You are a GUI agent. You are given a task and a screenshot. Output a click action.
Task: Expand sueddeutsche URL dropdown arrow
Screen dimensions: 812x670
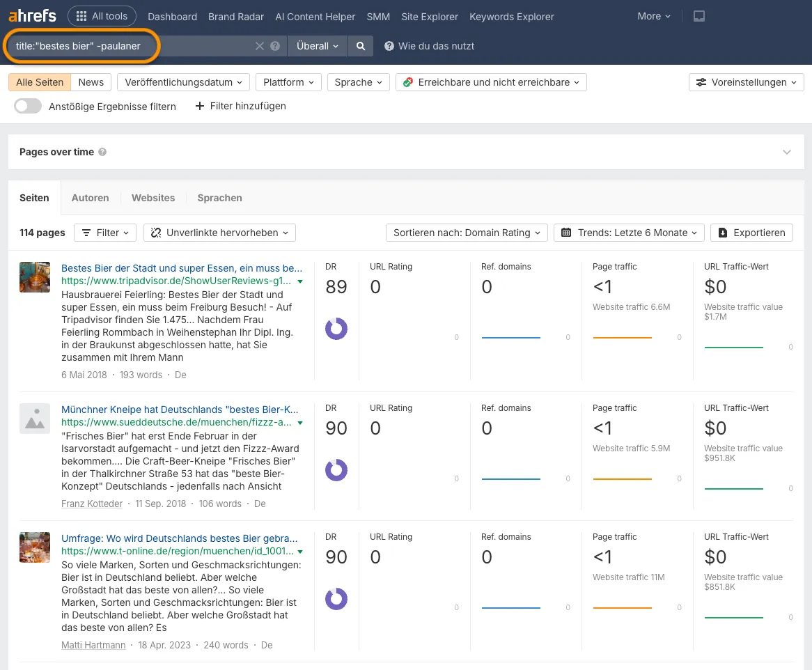point(300,423)
